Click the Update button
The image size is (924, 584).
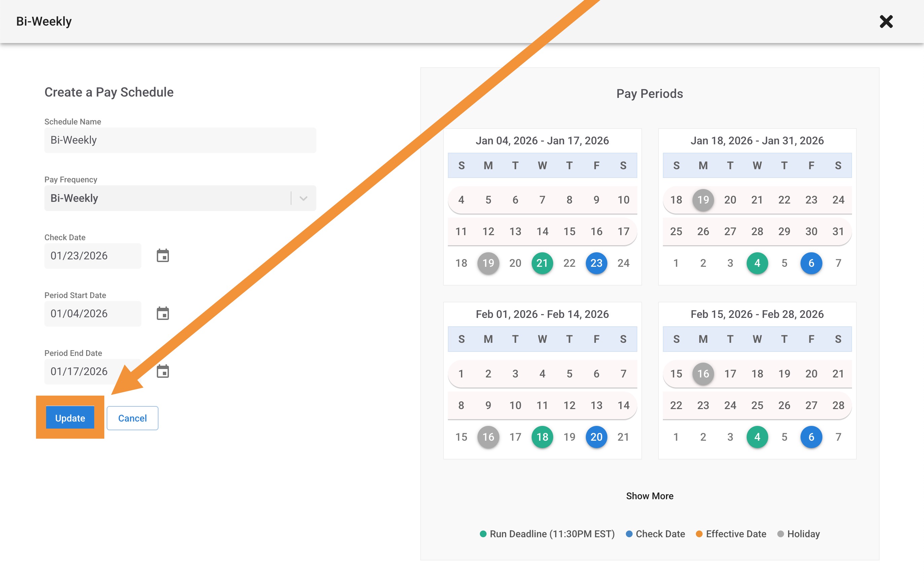tap(70, 418)
